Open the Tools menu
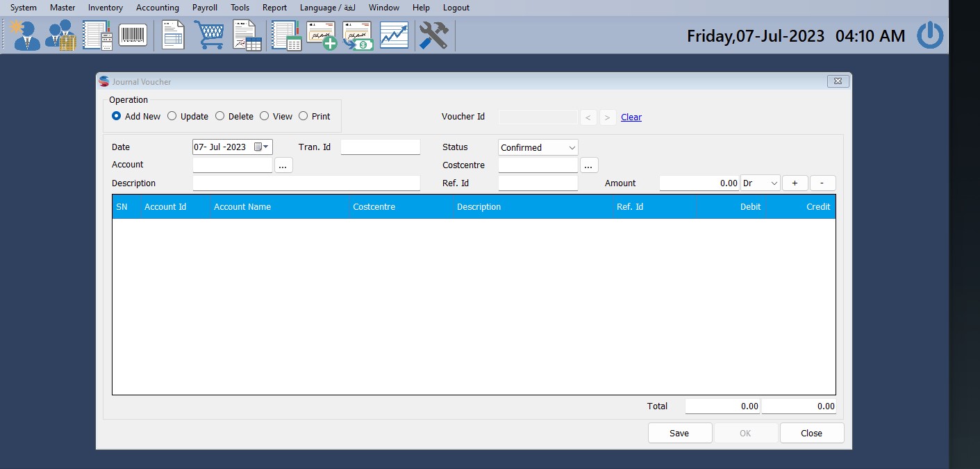Viewport: 980px width, 469px height. coord(240,8)
